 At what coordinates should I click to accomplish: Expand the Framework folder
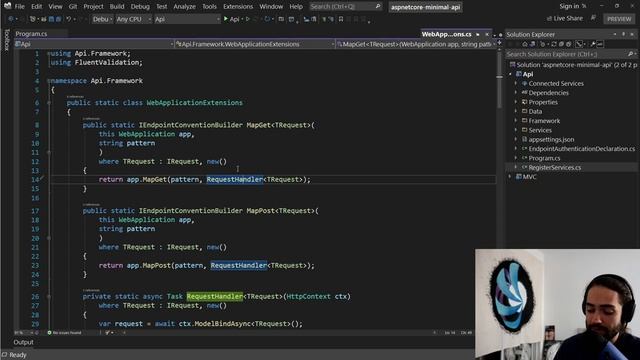(x=516, y=121)
